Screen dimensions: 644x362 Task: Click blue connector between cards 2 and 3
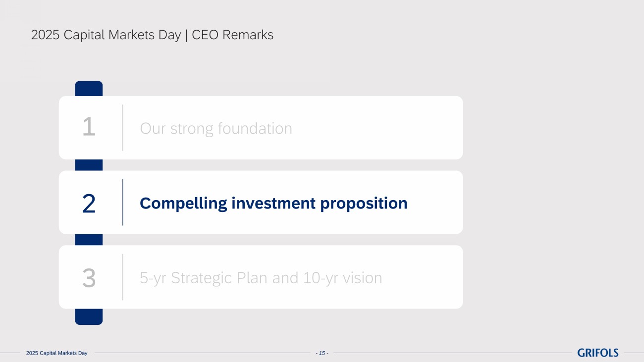click(89, 240)
